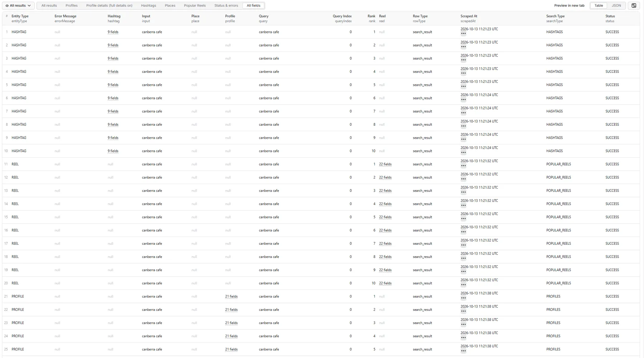Expand the 9 fields hashtag in row 1

pyautogui.click(x=113, y=32)
